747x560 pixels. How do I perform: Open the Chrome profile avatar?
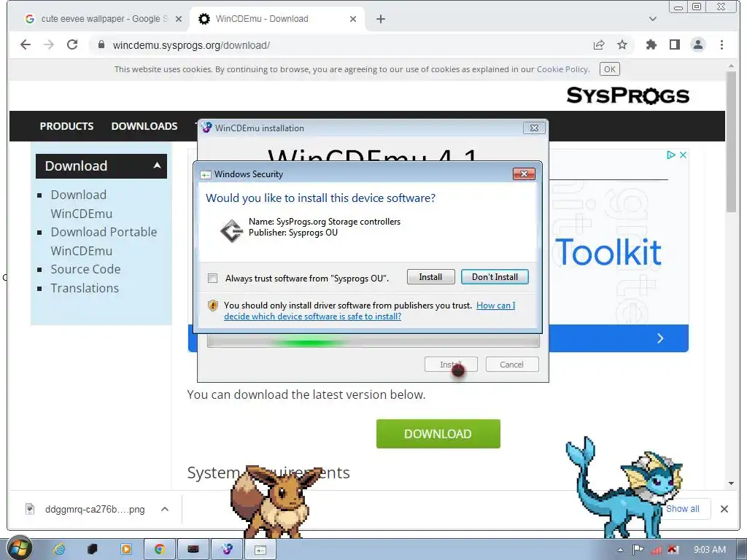(x=698, y=44)
